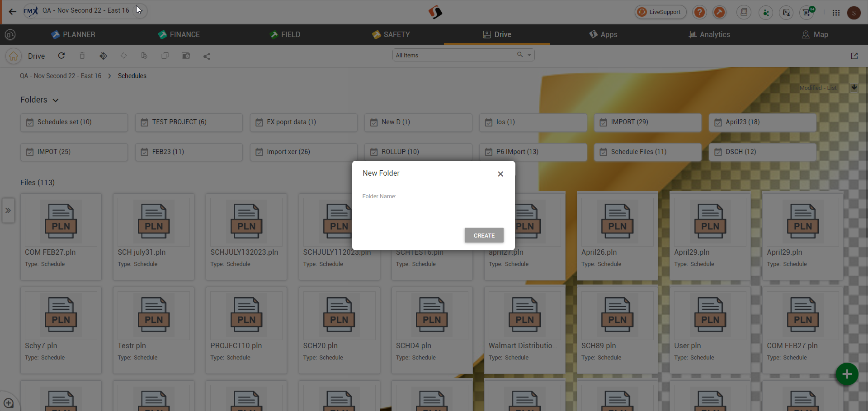The width and height of the screenshot is (868, 411).
Task: Open the IMPORT (29) folder
Action: click(648, 122)
